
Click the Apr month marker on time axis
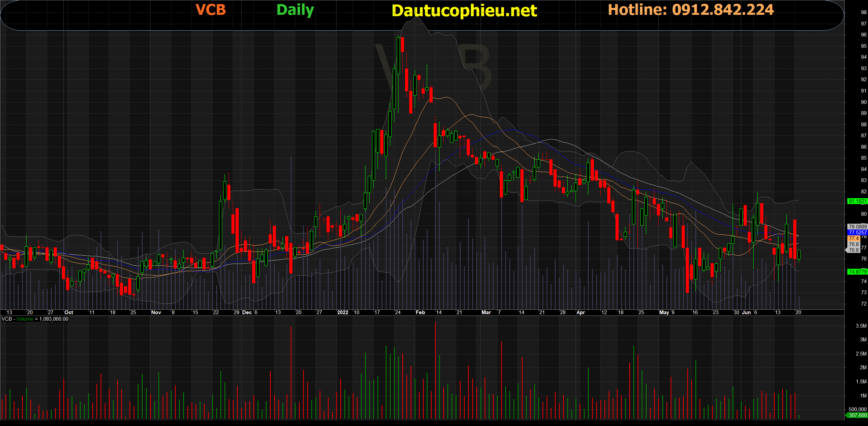click(580, 312)
